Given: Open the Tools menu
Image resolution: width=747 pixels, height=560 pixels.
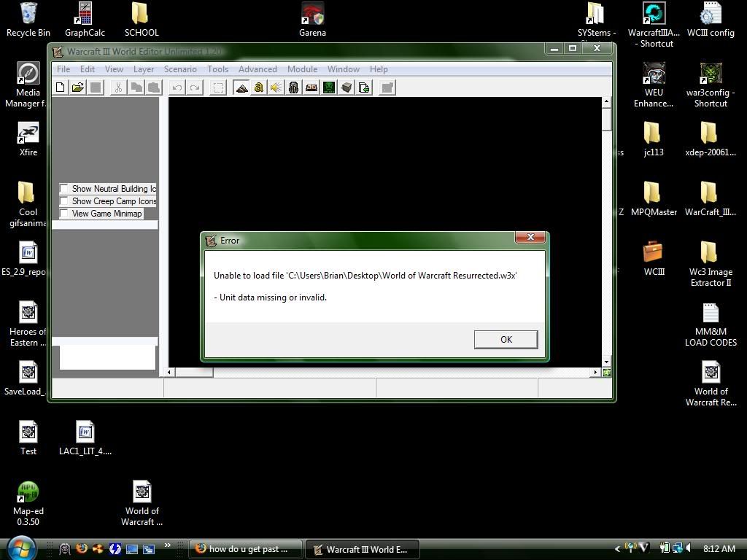Looking at the screenshot, I should [x=217, y=69].
